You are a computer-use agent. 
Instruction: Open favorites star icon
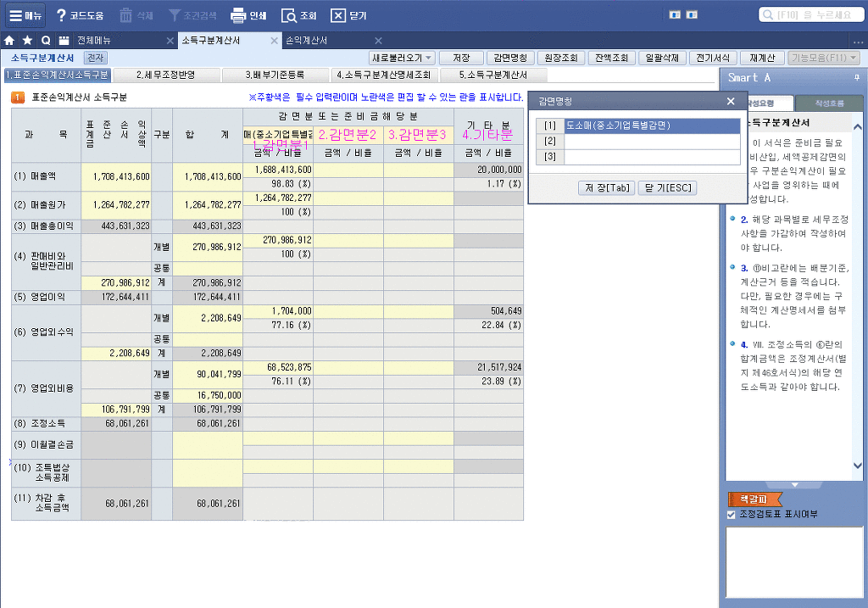pyautogui.click(x=28, y=41)
